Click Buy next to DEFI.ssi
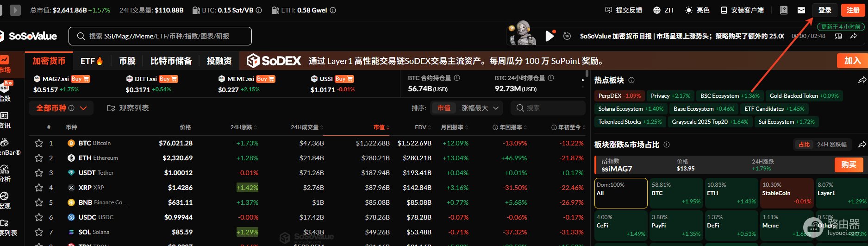868x246 pixels. point(168,79)
